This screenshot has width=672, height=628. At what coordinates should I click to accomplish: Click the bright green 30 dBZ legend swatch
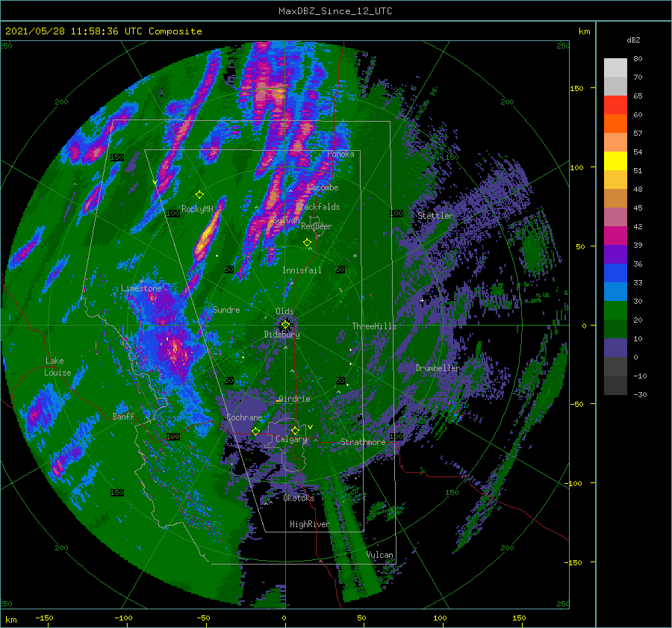point(615,310)
